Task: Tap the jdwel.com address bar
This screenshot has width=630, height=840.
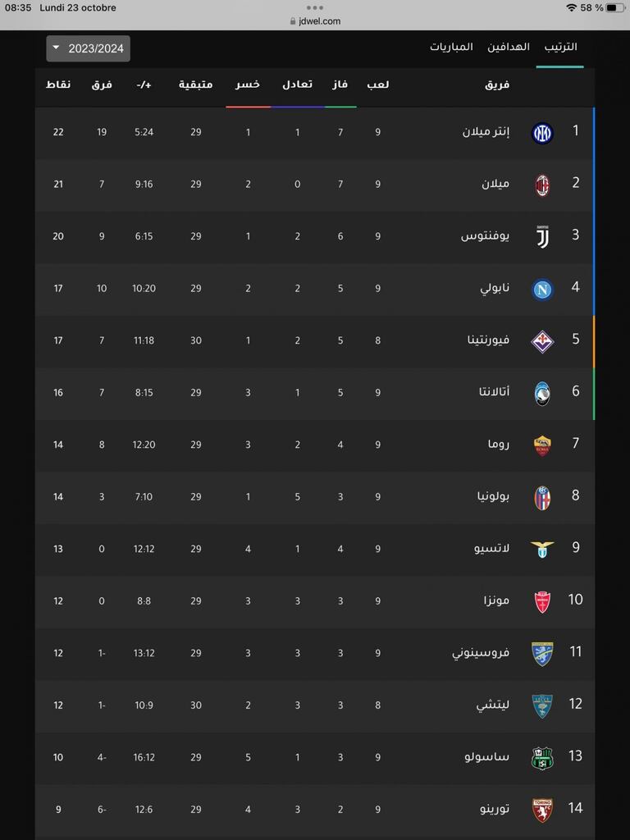Action: 315,21
